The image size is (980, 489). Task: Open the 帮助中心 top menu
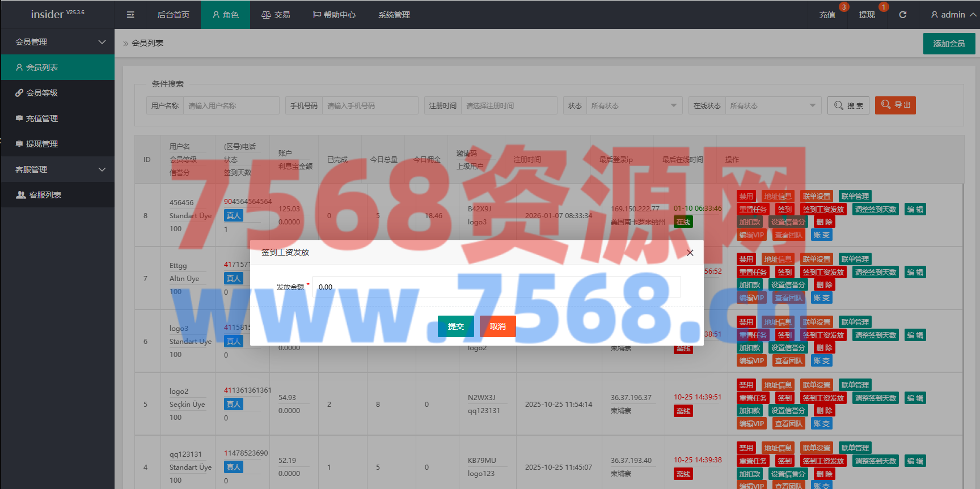334,15
